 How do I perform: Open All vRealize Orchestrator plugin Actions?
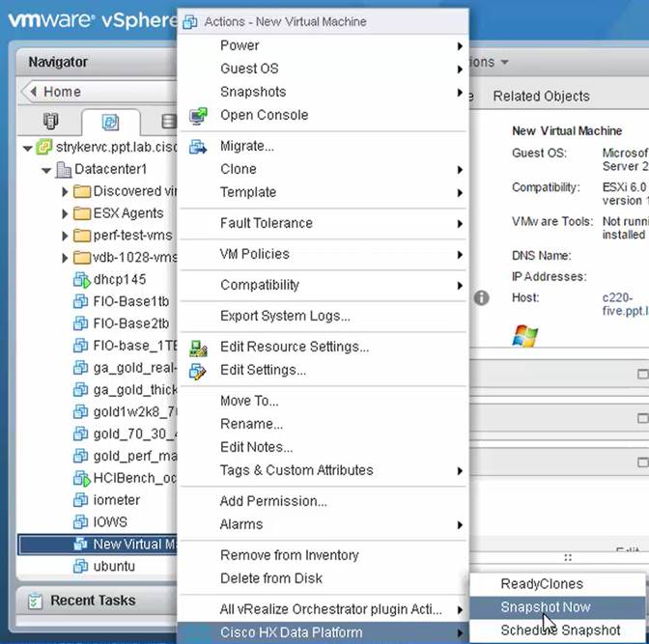323,609
